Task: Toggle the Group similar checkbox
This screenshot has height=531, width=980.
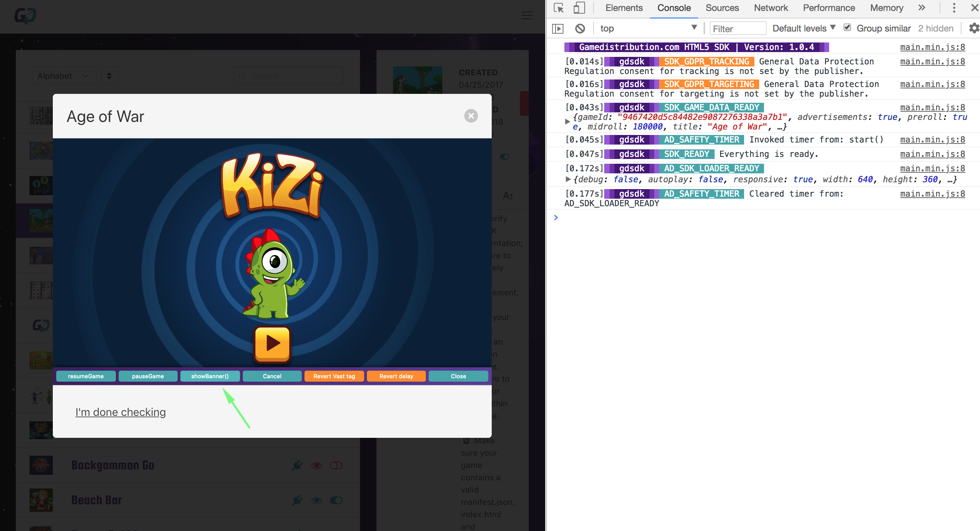Action: click(847, 28)
